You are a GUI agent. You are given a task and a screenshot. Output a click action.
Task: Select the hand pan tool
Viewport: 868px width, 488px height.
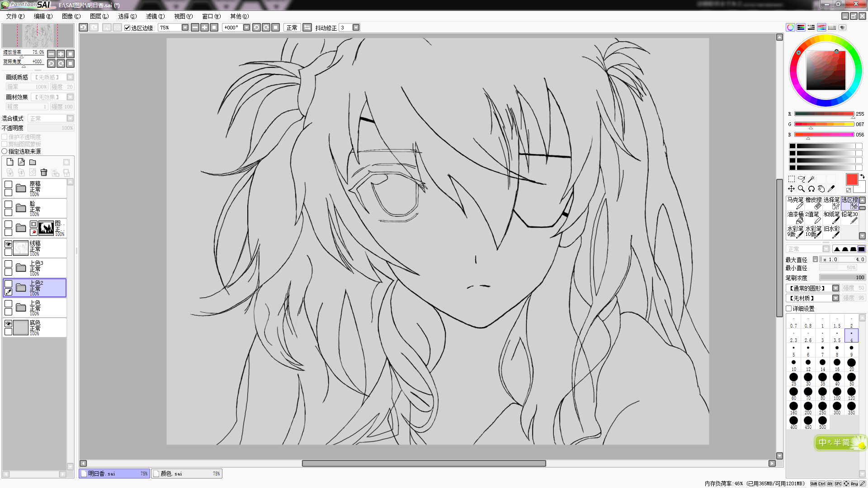pyautogui.click(x=821, y=189)
